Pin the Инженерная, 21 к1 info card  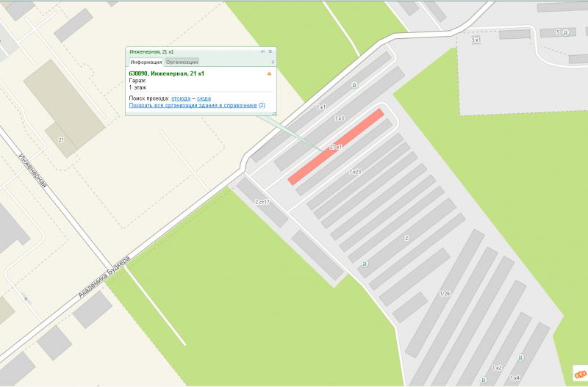[262, 51]
